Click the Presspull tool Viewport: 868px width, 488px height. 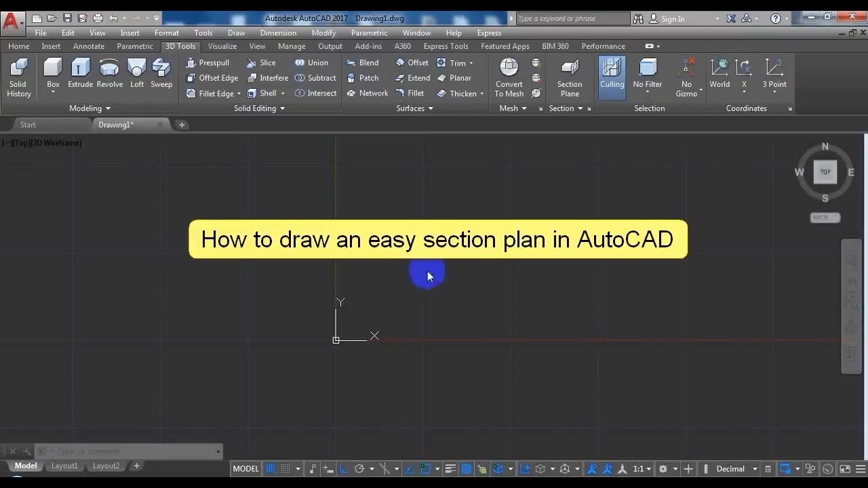click(208, 62)
